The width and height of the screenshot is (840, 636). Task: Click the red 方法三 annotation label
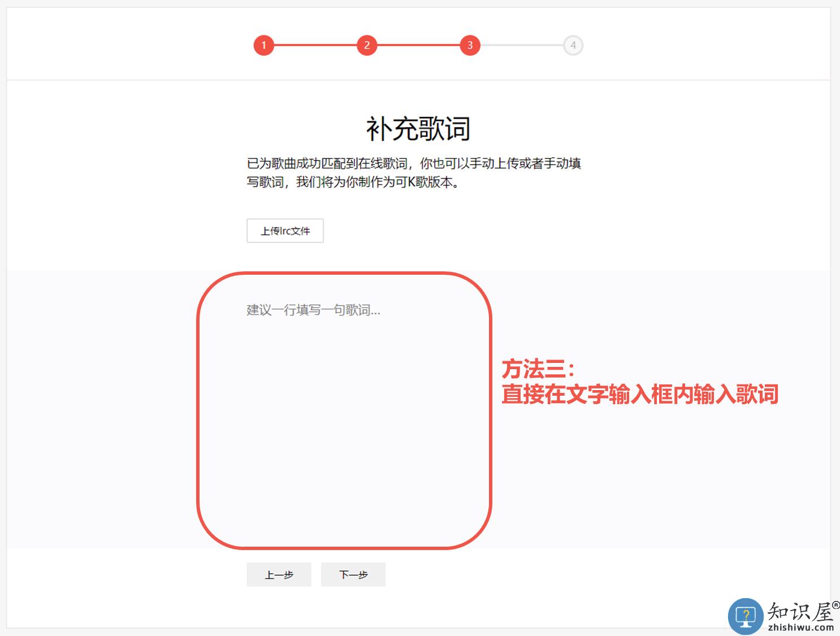(538, 369)
